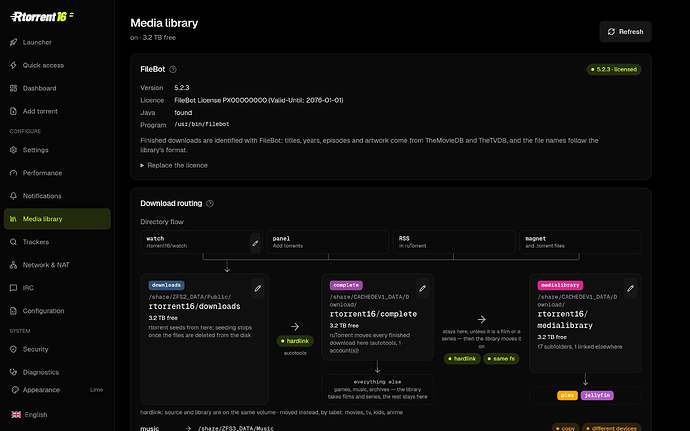Click the autotools hardlink badge
Viewport: 690px width, 431px height.
tap(295, 341)
